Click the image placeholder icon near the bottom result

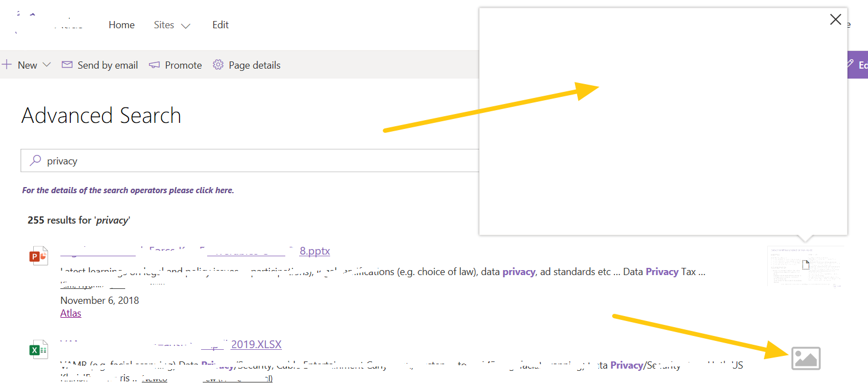[806, 359]
